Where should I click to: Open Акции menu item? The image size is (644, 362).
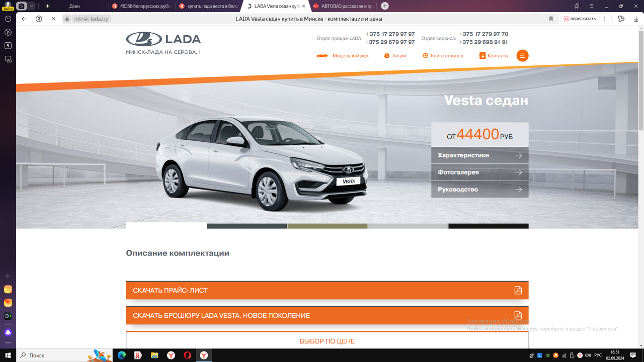399,56
